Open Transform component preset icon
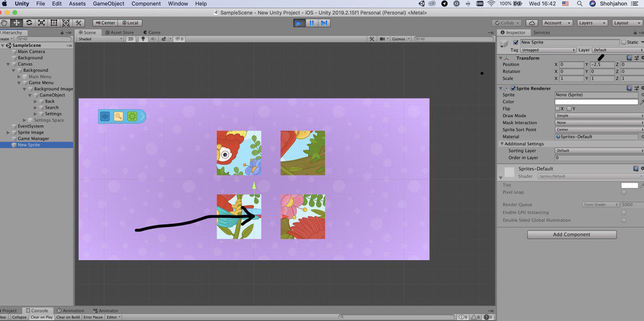The height and width of the screenshot is (321, 644). point(636,58)
